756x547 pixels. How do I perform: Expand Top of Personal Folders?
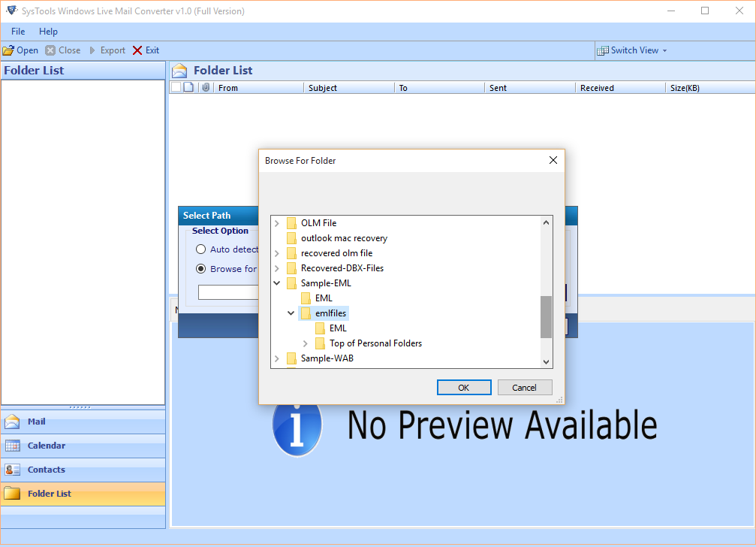[306, 343]
